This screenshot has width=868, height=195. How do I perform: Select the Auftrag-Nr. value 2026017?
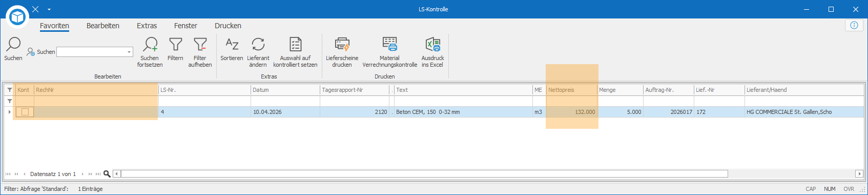coord(669,112)
